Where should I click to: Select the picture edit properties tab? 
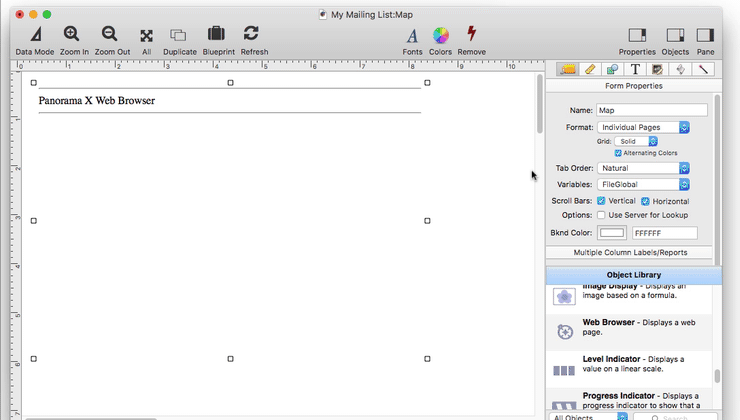coord(657,69)
